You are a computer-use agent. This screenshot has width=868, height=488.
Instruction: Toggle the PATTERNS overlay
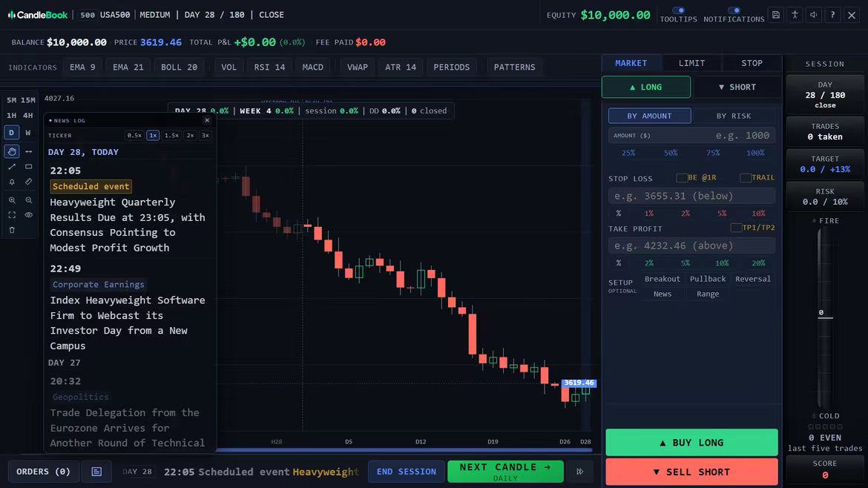click(514, 67)
